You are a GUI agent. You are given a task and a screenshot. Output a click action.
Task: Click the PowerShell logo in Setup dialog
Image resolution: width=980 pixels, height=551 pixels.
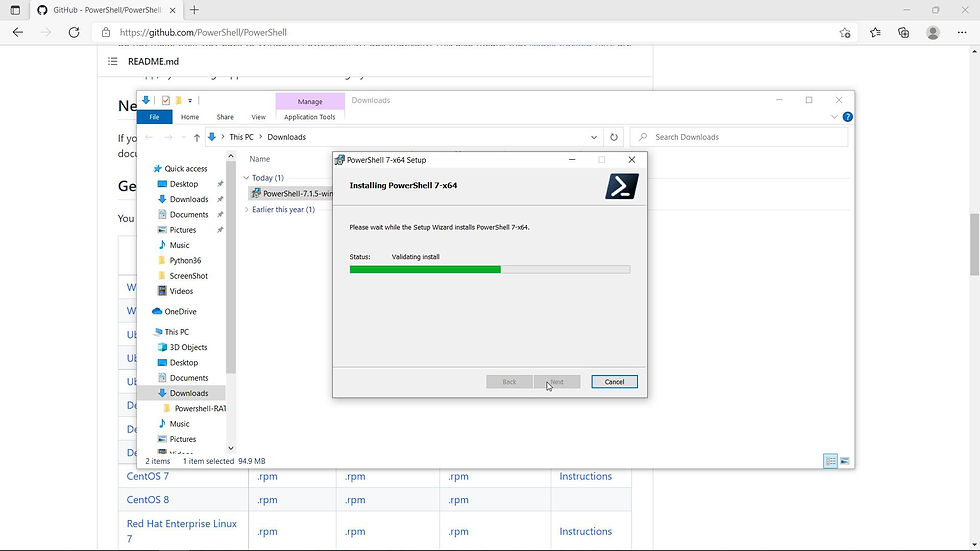[622, 186]
